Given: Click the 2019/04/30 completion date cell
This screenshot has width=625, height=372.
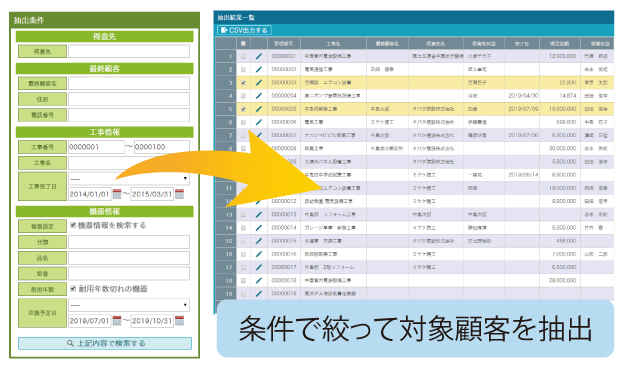Looking at the screenshot, I should 522,96.
